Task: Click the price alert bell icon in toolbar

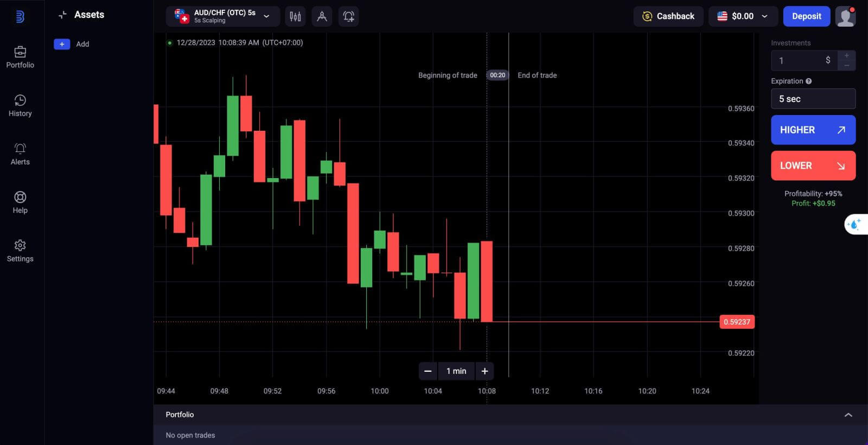Action: click(x=349, y=16)
